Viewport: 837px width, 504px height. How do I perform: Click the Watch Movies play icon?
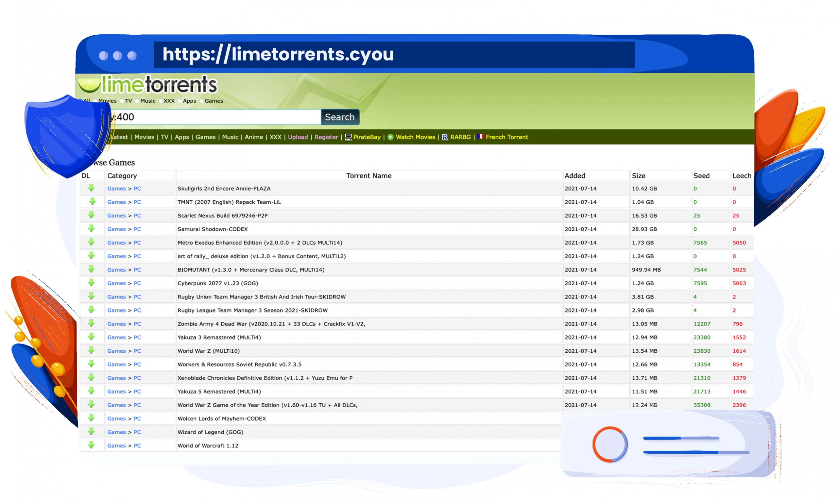click(391, 137)
